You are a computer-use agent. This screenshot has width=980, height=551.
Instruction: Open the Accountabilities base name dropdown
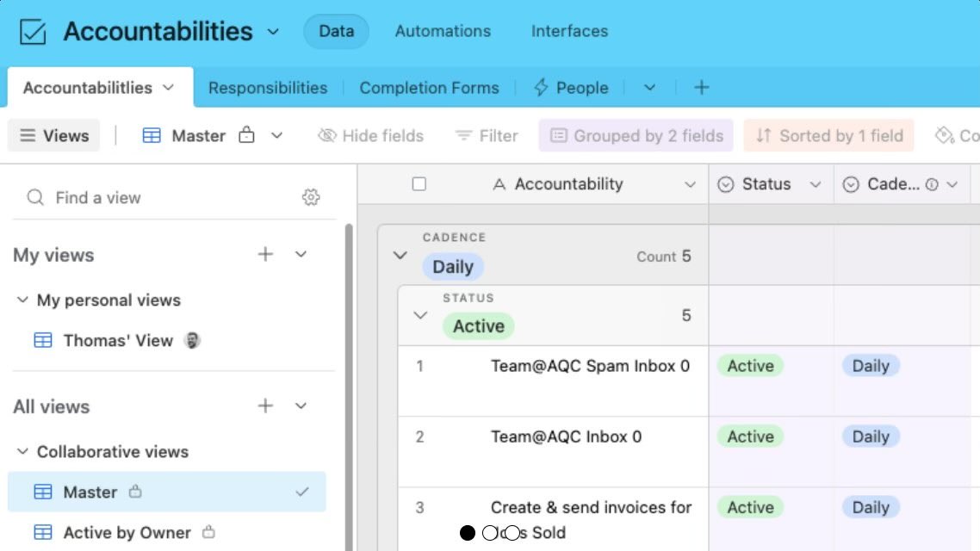(273, 32)
